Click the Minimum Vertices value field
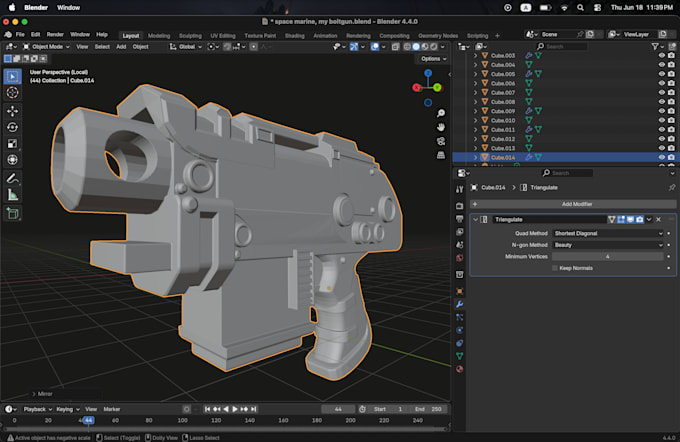The width and height of the screenshot is (680, 442). click(x=608, y=257)
